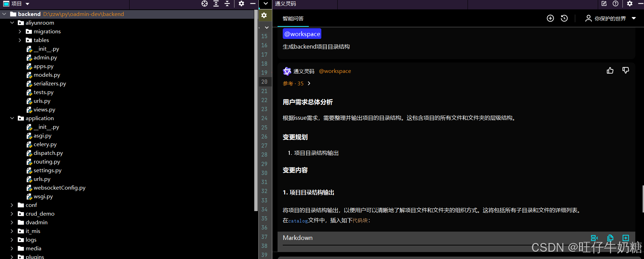Click line number 20 in the gutter
This screenshot has height=259, width=644.
pyautogui.click(x=264, y=82)
